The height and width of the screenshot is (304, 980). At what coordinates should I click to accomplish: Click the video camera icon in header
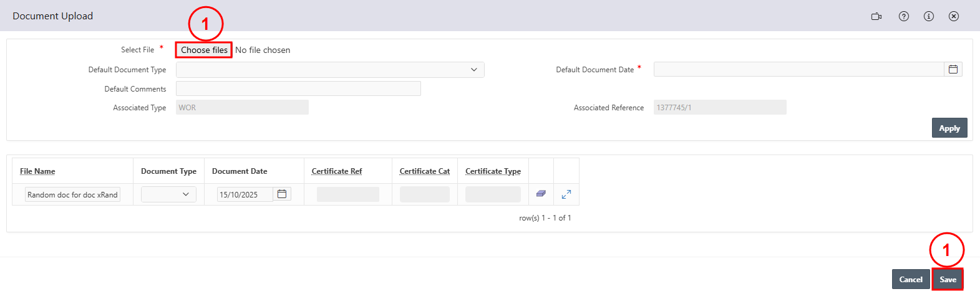point(876,16)
